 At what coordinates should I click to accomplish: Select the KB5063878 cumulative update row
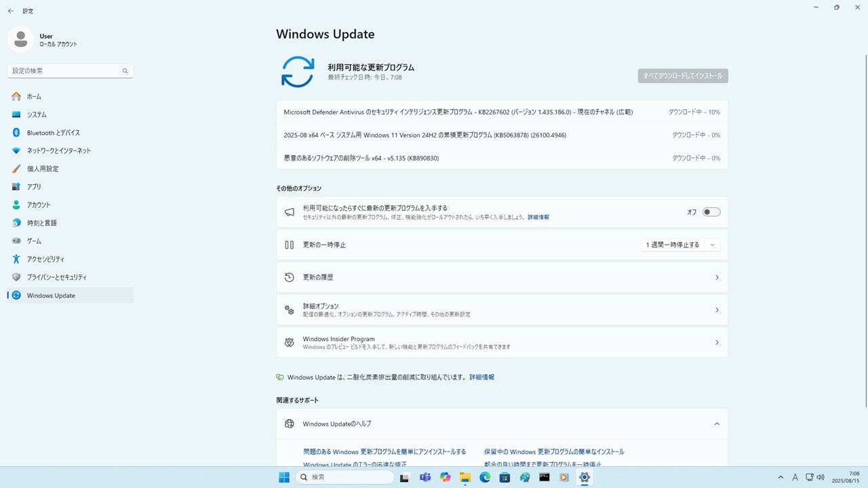[x=502, y=135]
